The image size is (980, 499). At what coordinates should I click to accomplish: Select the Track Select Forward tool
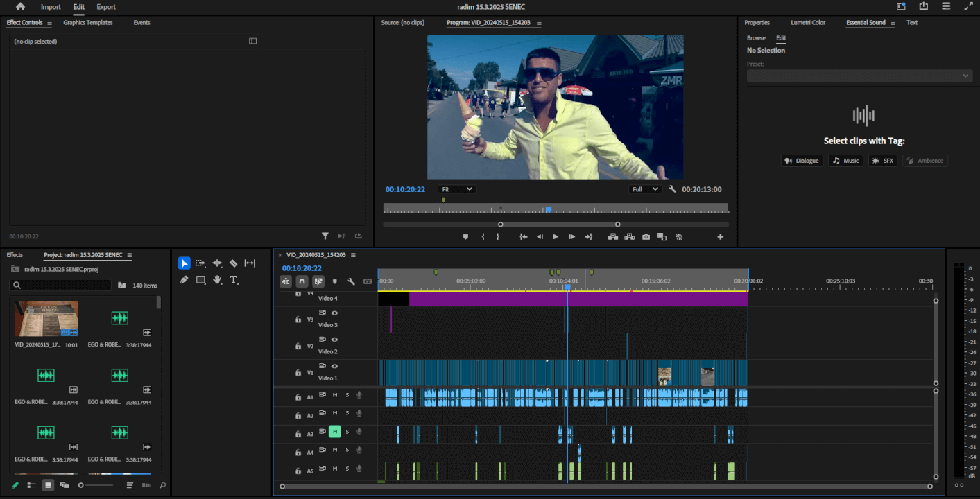[x=200, y=263]
